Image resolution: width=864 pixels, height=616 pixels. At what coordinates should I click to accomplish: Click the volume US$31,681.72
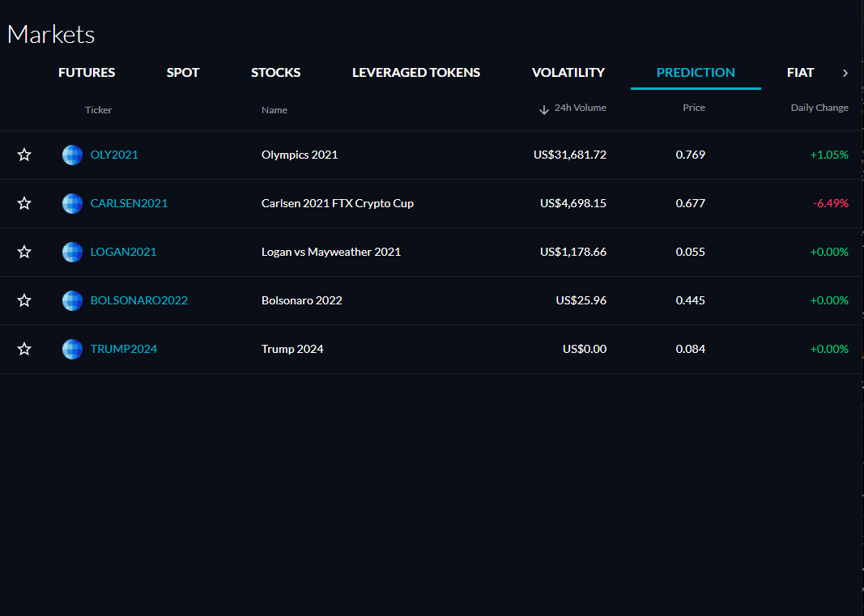pyautogui.click(x=570, y=155)
